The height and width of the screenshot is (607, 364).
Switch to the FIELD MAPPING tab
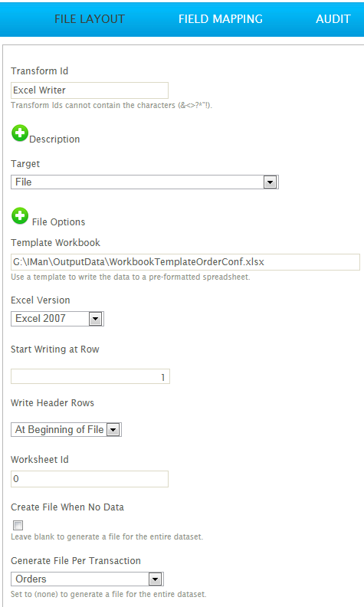pyautogui.click(x=221, y=19)
